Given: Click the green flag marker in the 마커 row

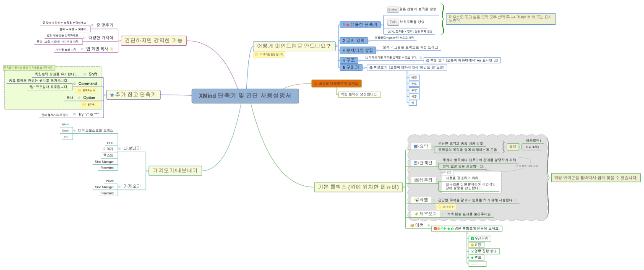Looking at the screenshot, I should [445, 228].
